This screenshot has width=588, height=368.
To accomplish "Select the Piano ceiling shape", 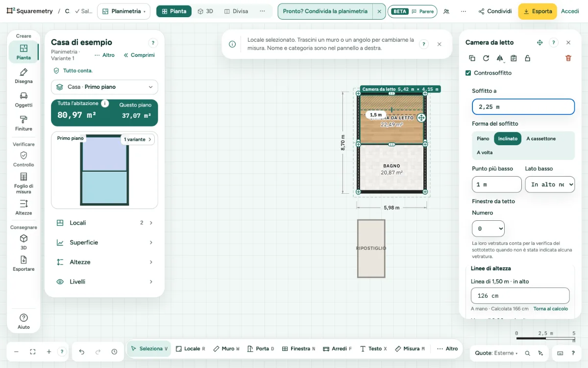I will tap(483, 139).
